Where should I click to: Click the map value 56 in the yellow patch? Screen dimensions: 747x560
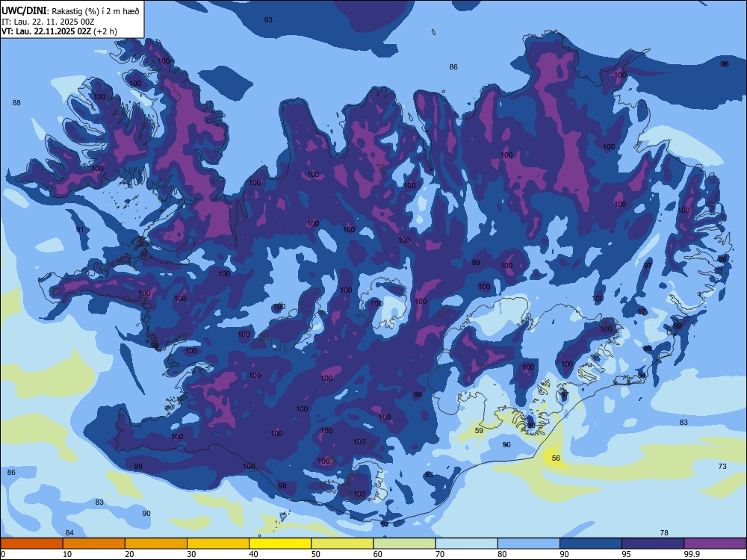[556, 458]
